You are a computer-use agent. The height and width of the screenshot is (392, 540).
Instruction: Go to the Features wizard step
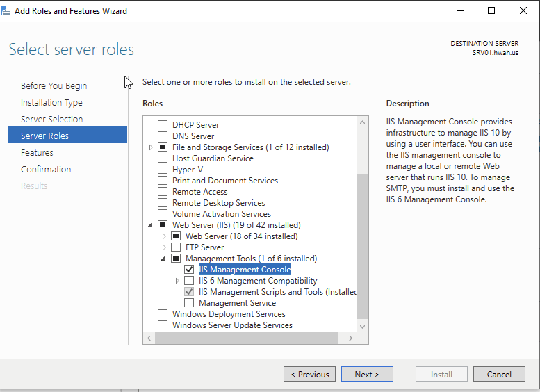(x=37, y=152)
